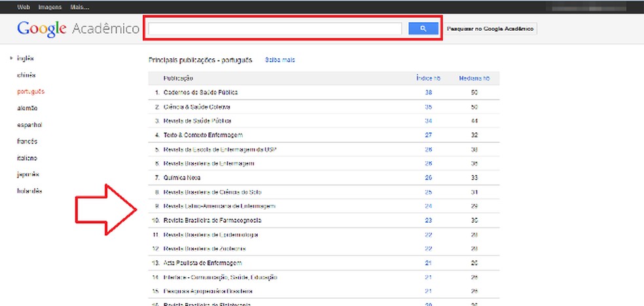Select espanhol in the language sidebar
This screenshot has height=306, width=644.
[x=29, y=124]
